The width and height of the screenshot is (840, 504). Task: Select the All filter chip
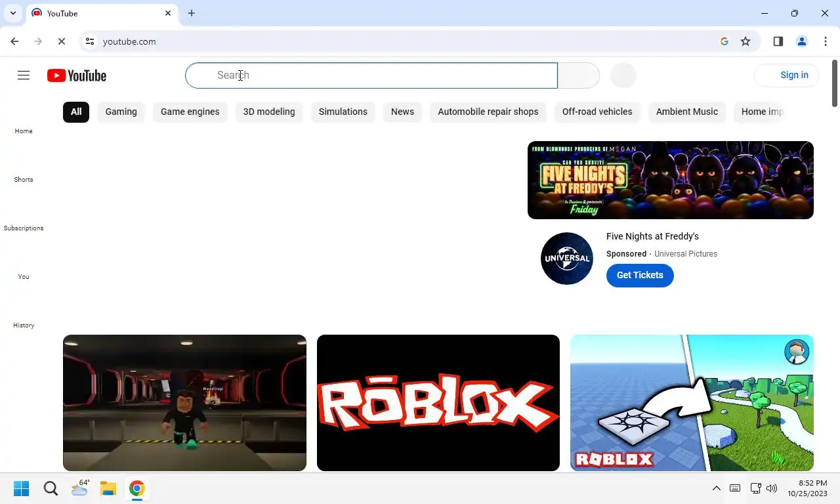(76, 112)
